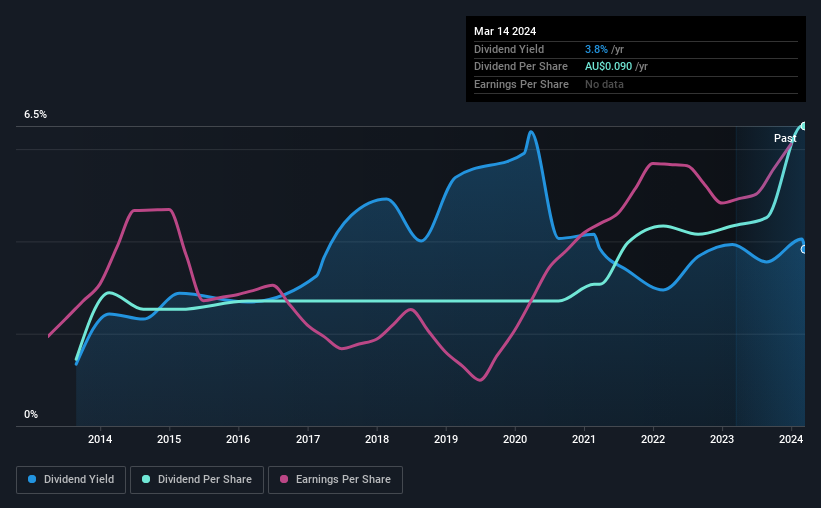Select the 2017 x-axis year label
The height and width of the screenshot is (508, 821).
[308, 439]
